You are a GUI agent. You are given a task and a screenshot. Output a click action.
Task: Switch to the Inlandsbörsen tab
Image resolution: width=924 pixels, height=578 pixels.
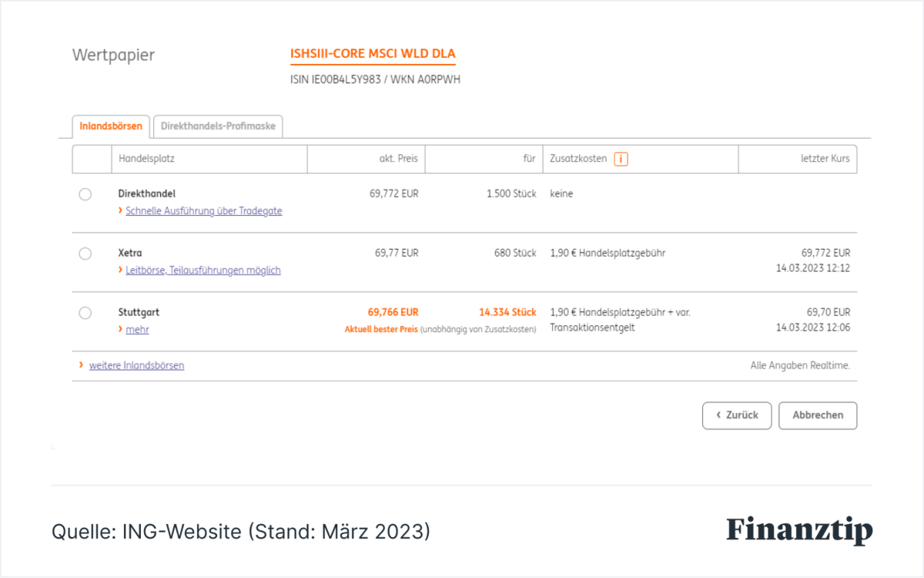tap(111, 126)
